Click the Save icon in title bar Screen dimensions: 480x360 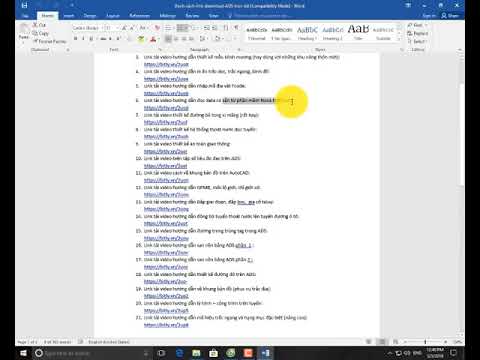(x=24, y=5)
